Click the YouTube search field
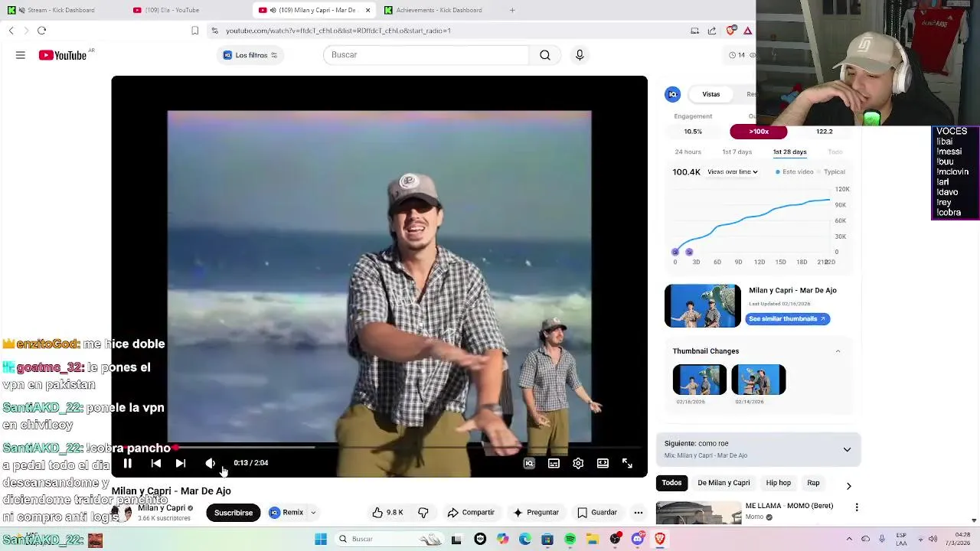This screenshot has width=980, height=551. 426,55
